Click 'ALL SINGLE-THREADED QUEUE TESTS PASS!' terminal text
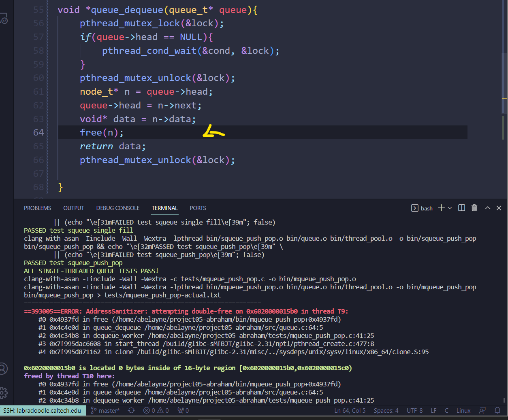This screenshot has width=508, height=420. coord(91,271)
